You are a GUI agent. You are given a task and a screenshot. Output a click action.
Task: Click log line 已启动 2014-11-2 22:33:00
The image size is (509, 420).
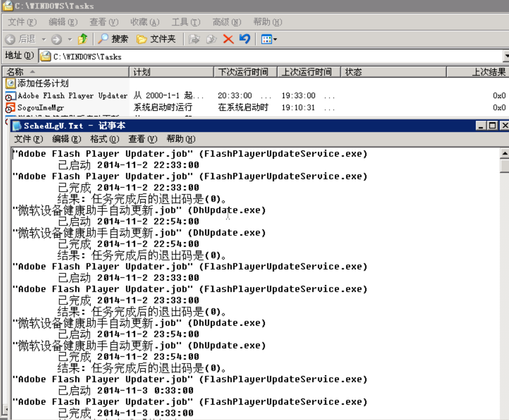(x=129, y=165)
